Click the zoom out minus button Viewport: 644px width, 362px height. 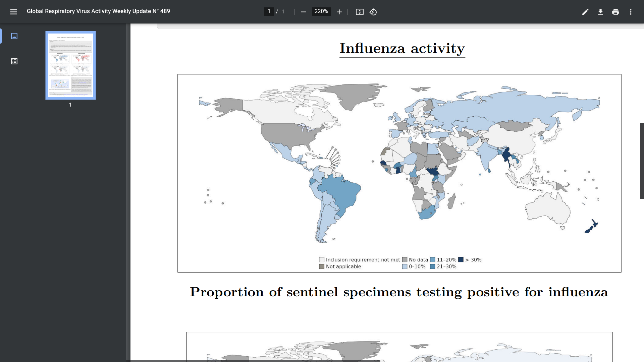(303, 12)
